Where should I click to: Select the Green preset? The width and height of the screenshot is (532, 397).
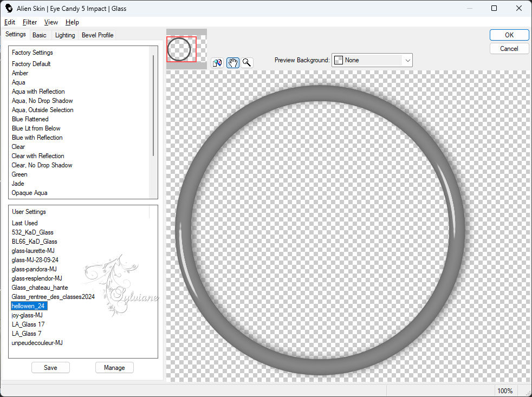20,174
